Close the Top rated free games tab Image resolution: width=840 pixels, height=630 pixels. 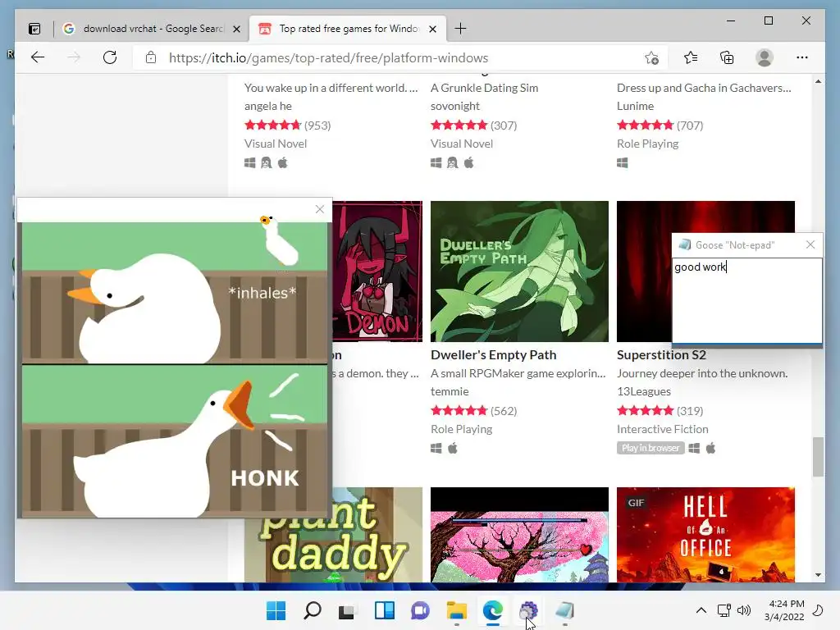[433, 29]
